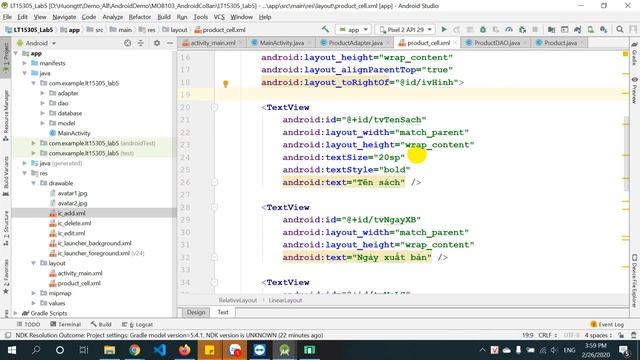This screenshot has height=360, width=640.
Task: Run the app with green play button
Action: click(444, 29)
